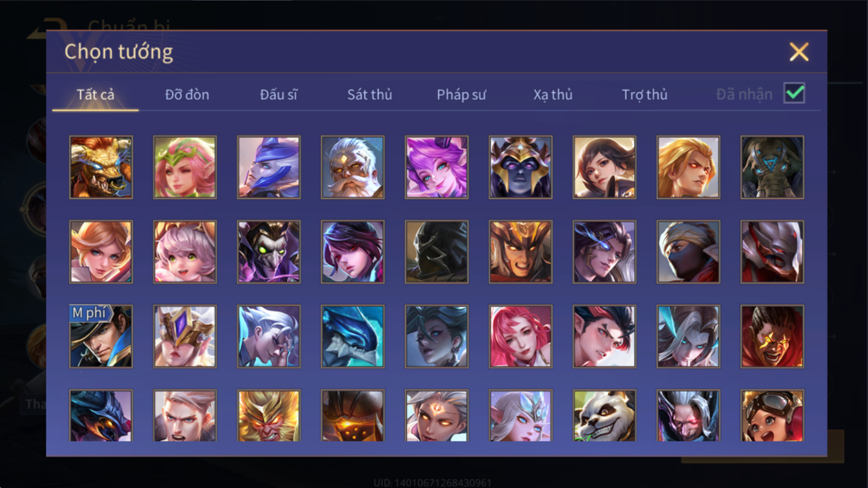This screenshot has height=488, width=868.
Task: Select the hero marked 'M phí'
Action: pos(101,337)
